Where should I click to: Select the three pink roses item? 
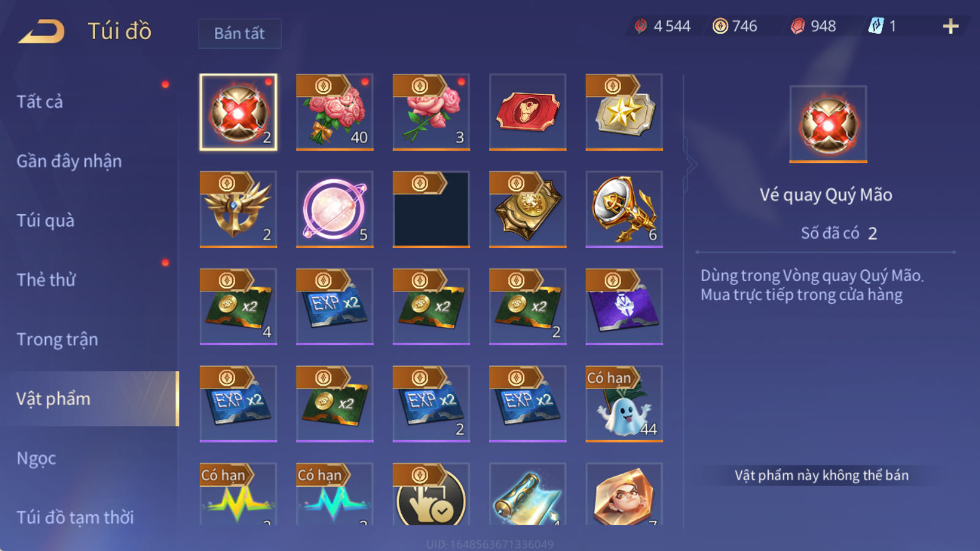(x=431, y=112)
